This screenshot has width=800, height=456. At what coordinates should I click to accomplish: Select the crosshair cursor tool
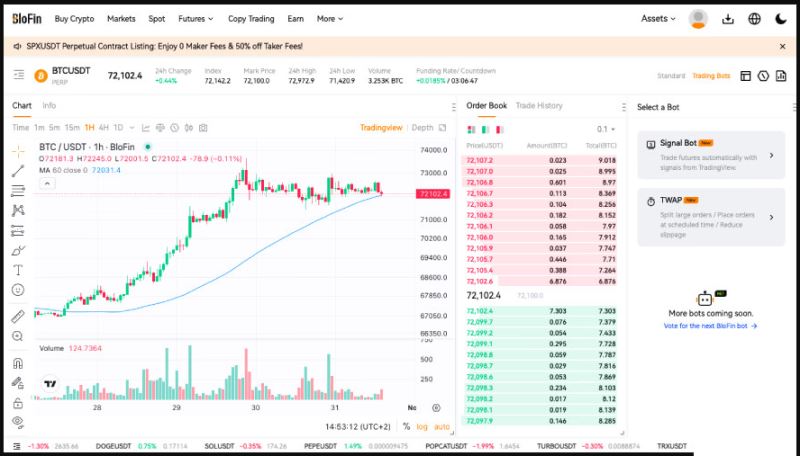click(17, 151)
